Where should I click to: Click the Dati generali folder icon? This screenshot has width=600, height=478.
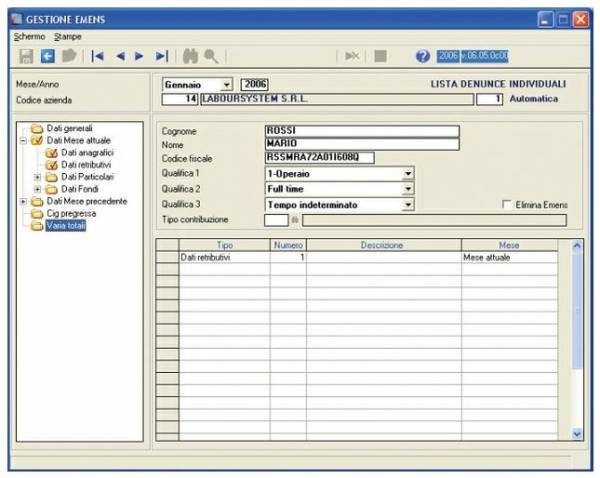(37, 128)
